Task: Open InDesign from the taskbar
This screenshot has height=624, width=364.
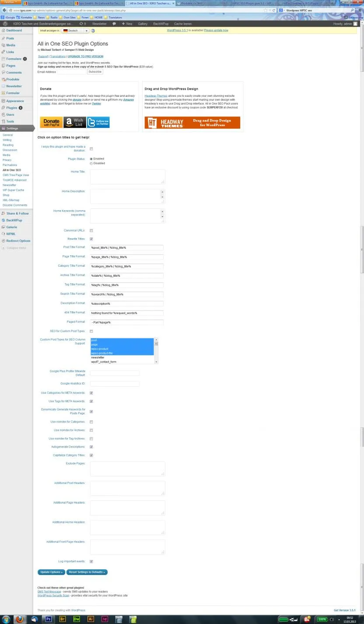Action: click(105, 619)
